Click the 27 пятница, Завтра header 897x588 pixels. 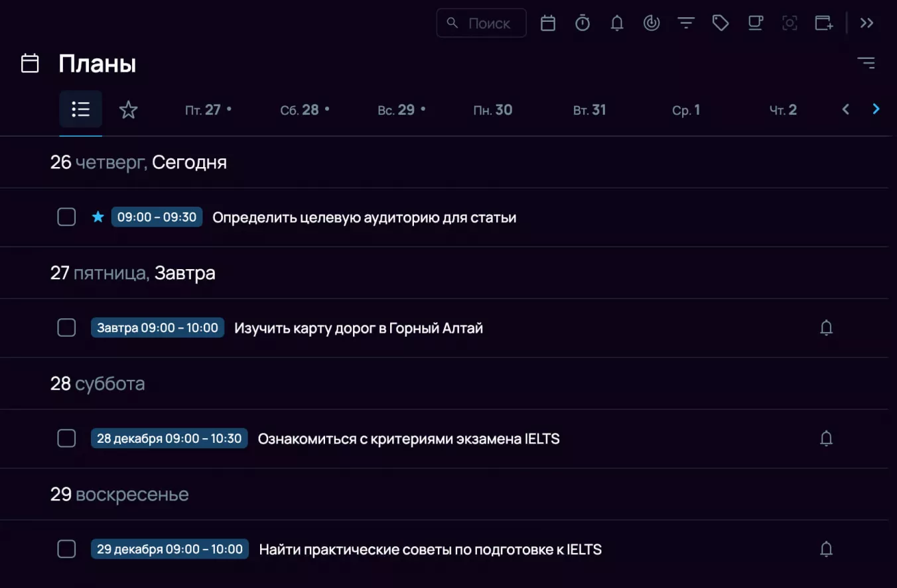click(x=133, y=273)
